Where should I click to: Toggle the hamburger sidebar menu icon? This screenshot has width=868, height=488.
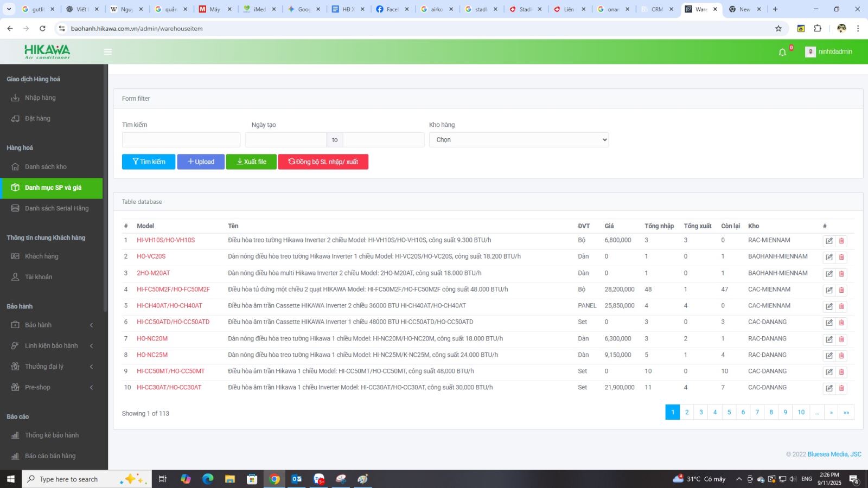pos(108,52)
